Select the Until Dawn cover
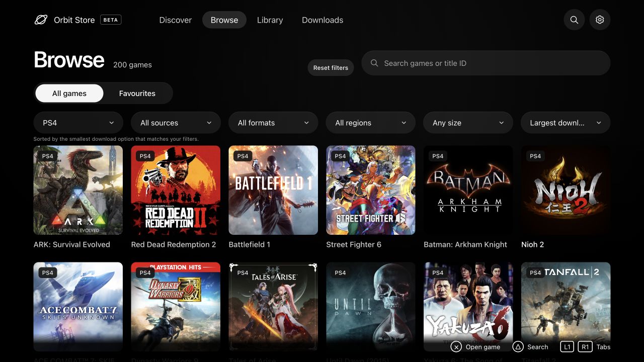Screen dimensions: 644x362 (371, 307)
